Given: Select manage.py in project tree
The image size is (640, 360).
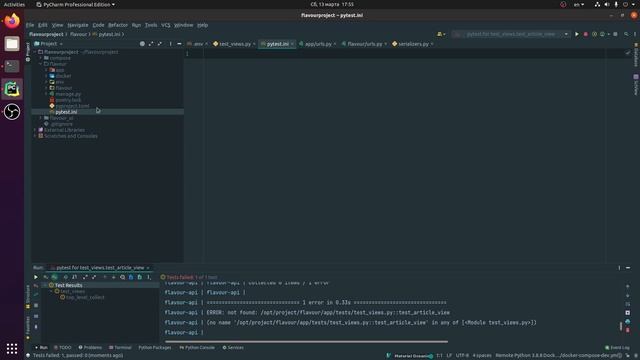Looking at the screenshot, I should tap(68, 94).
